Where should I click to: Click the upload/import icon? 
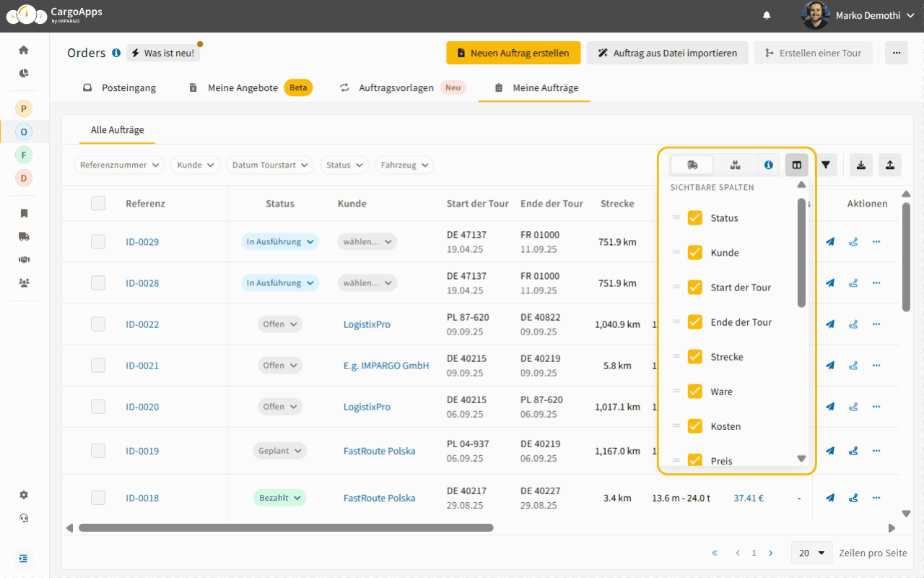pos(889,165)
